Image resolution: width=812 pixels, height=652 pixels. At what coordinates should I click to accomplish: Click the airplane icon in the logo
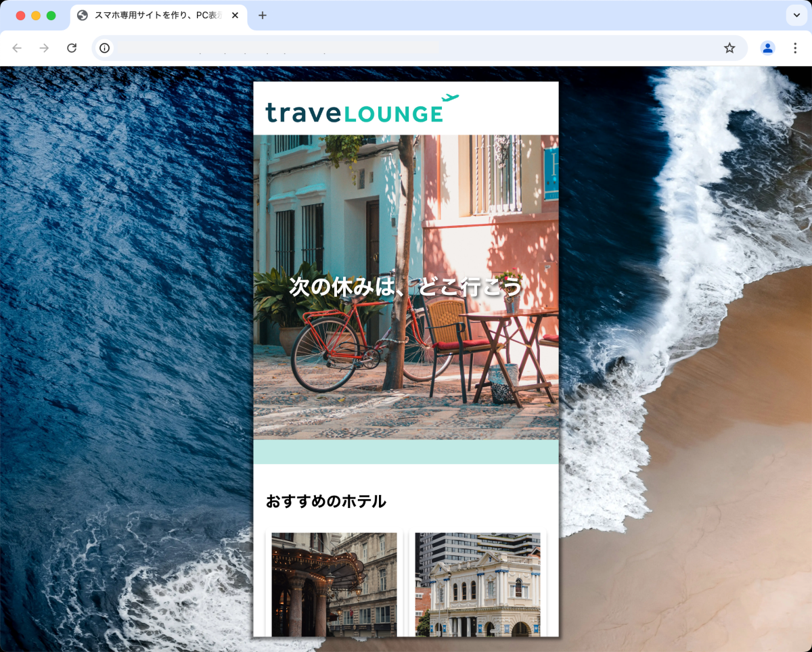click(450, 99)
